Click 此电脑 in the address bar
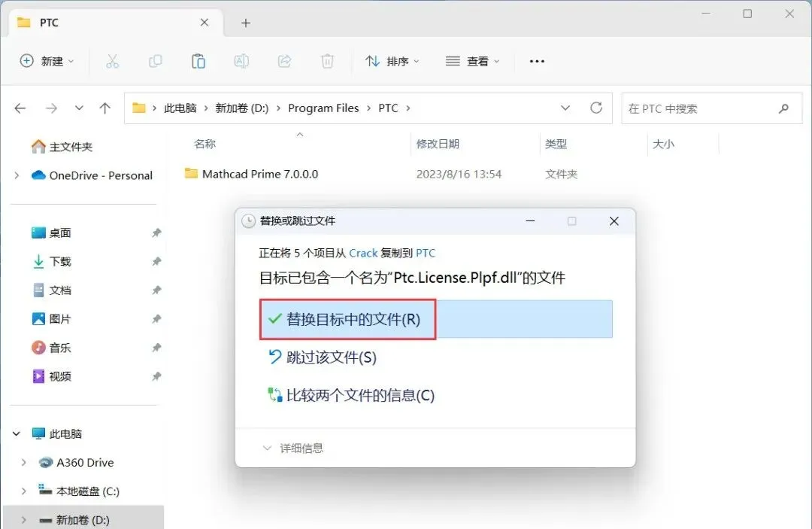The width and height of the screenshot is (812, 529). pyautogui.click(x=180, y=108)
